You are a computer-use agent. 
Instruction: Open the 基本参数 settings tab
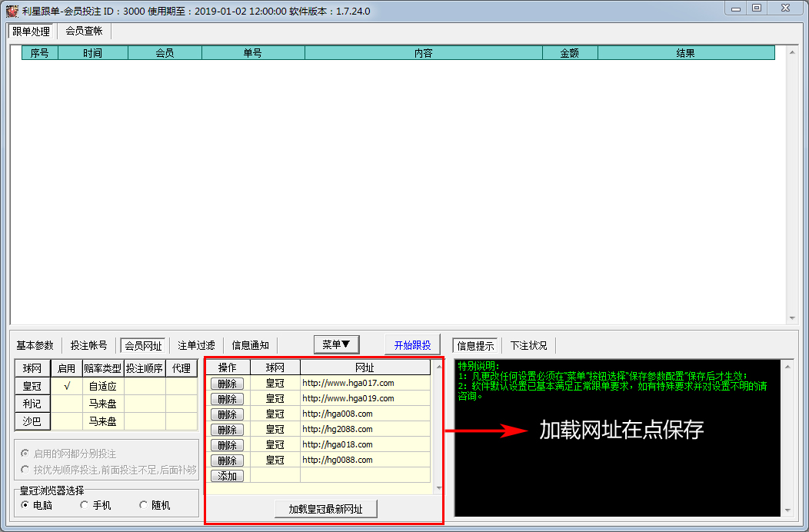point(35,345)
